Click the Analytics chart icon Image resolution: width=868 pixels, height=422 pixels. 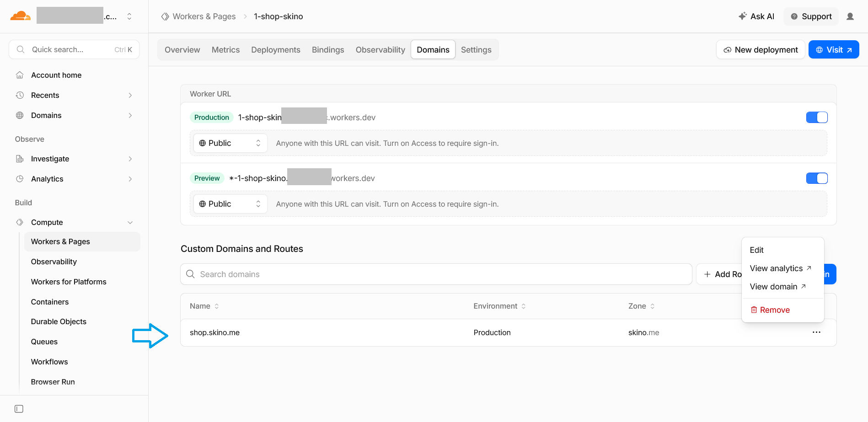(x=20, y=179)
